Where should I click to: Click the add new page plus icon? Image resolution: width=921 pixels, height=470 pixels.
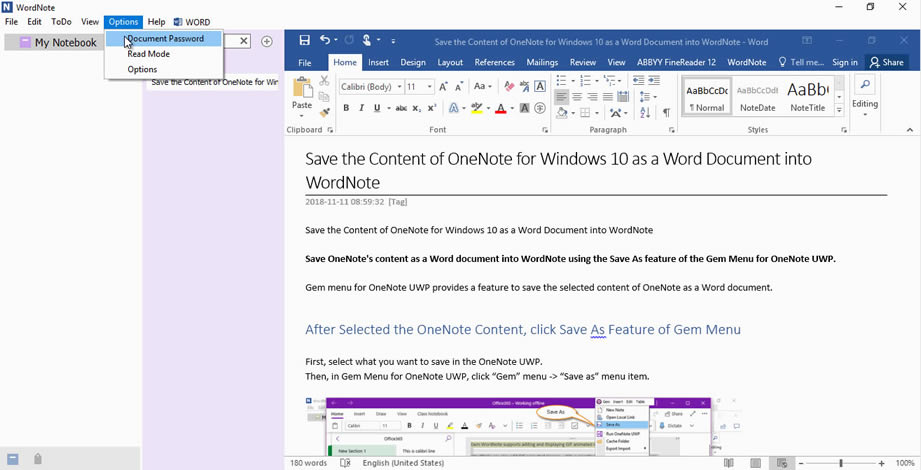267,42
